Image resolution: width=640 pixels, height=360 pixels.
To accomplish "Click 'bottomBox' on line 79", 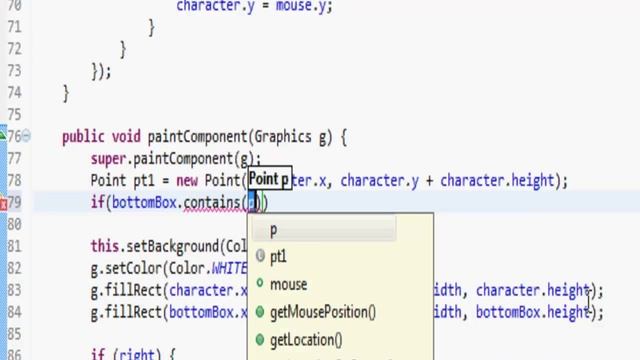I will [x=144, y=202].
